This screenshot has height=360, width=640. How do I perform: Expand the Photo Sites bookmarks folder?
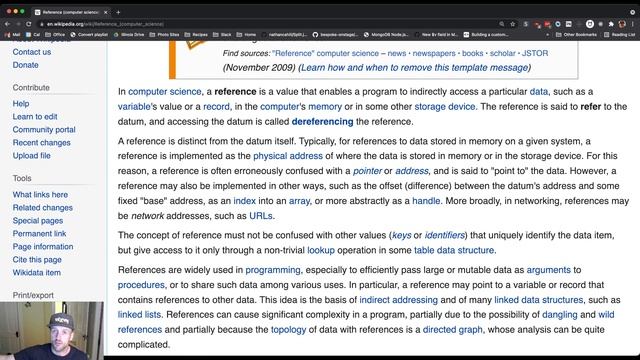(x=164, y=35)
